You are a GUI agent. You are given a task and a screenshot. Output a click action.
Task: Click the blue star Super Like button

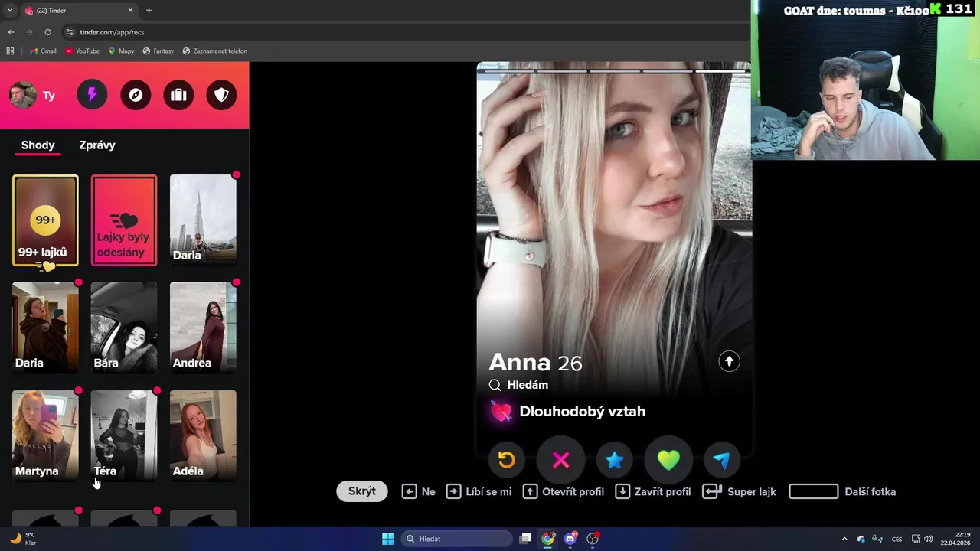[x=615, y=459]
